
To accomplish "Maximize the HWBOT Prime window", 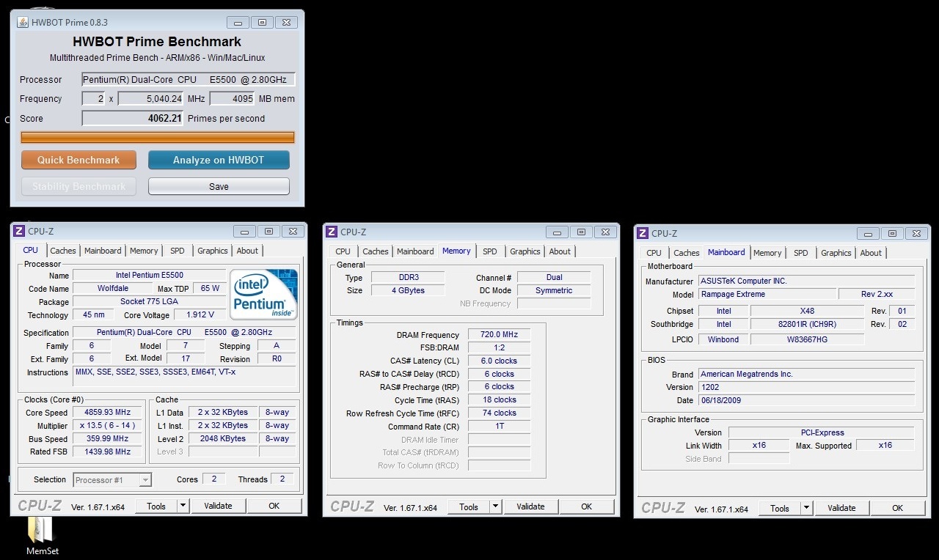I will click(x=262, y=22).
